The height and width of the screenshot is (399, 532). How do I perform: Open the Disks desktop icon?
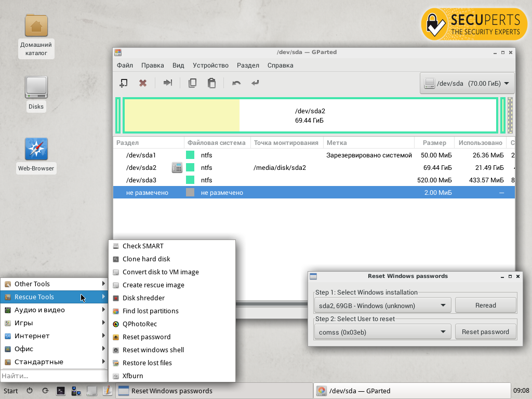coord(36,94)
